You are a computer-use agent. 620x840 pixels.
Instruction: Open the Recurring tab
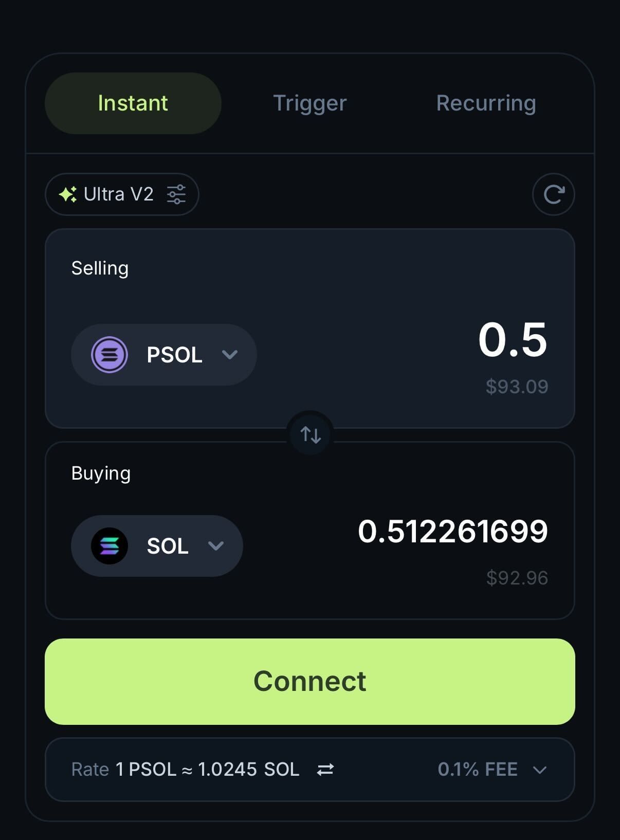click(x=486, y=103)
